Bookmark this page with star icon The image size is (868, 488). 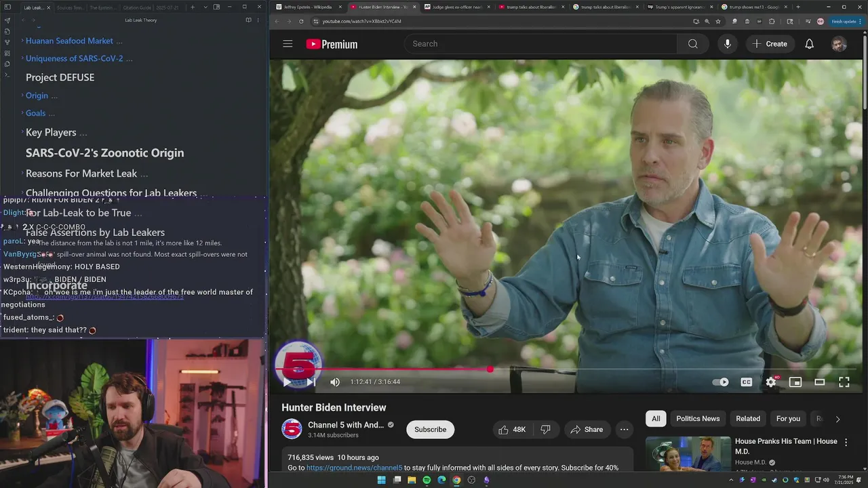coord(718,21)
